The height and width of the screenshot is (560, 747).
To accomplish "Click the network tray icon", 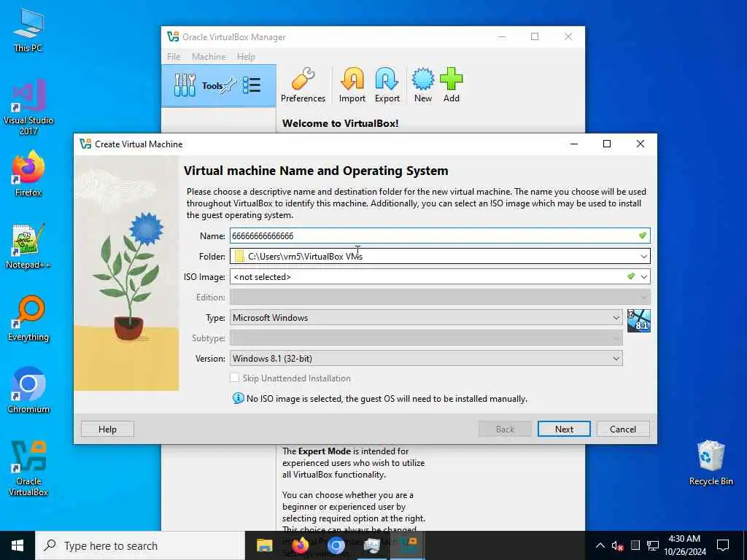I will click(x=653, y=545).
